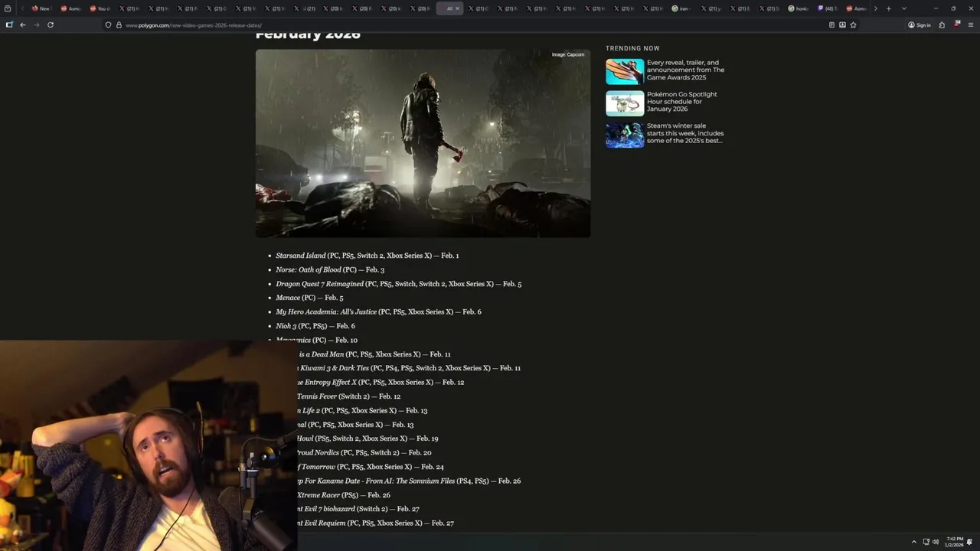This screenshot has width=980, height=551.
Task: Click the 'Tennis Fever' Switch 2 entry
Action: pos(349,396)
